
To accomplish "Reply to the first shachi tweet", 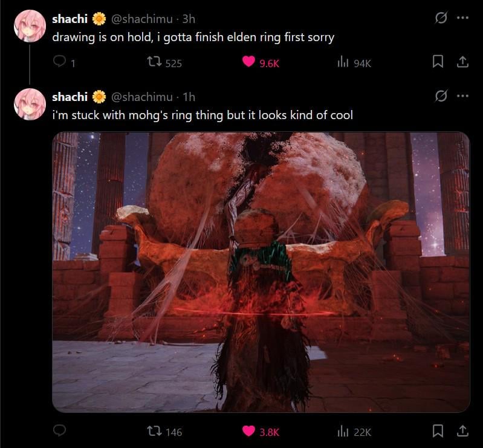I will (x=59, y=61).
